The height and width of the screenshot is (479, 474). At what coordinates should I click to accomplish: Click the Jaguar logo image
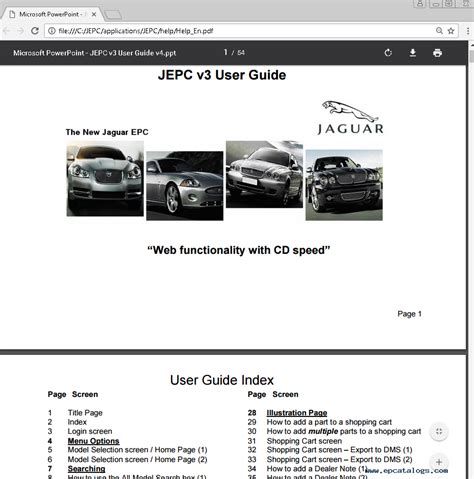[350, 118]
